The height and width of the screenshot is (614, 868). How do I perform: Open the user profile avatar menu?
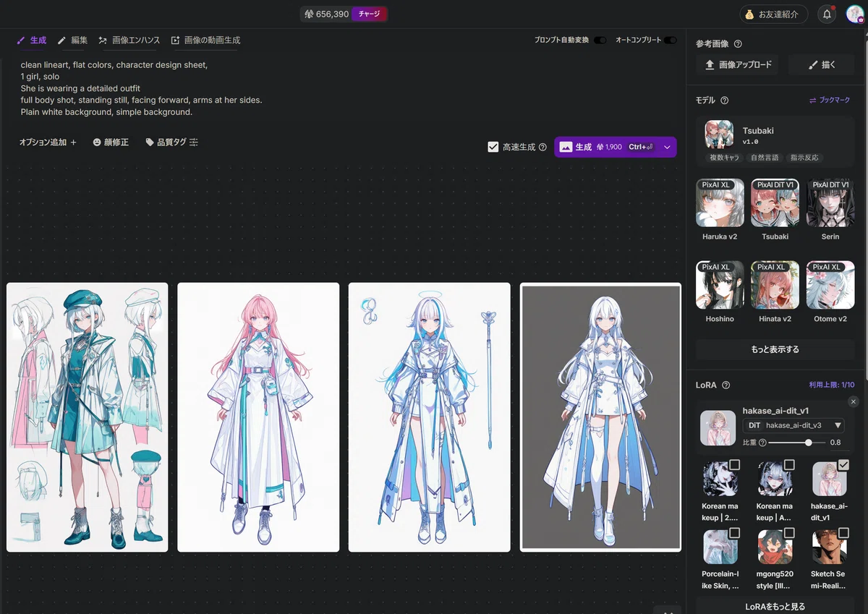pyautogui.click(x=855, y=14)
